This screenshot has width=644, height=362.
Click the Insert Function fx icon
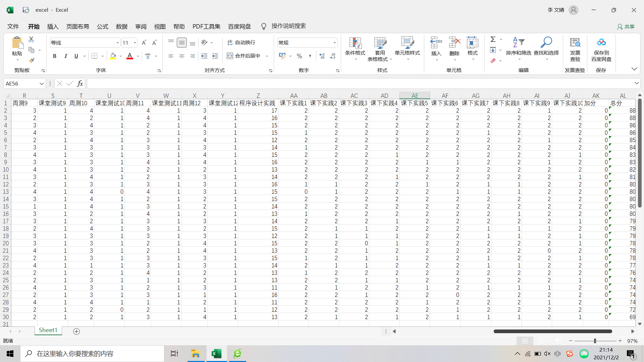coord(80,83)
